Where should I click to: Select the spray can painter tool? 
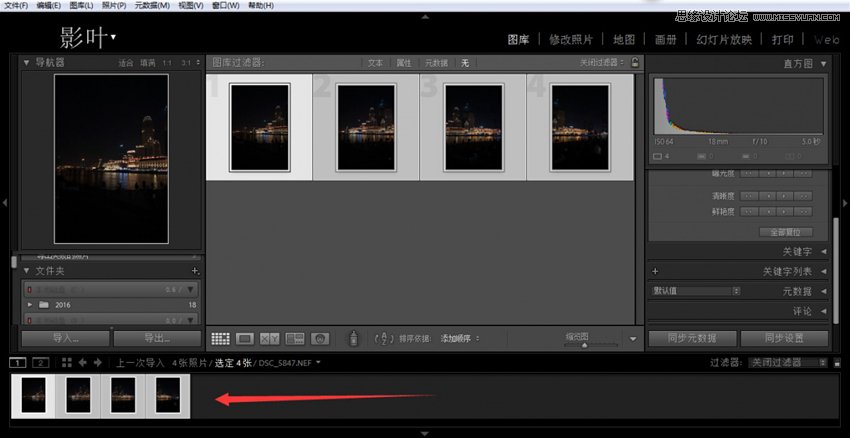coord(352,339)
